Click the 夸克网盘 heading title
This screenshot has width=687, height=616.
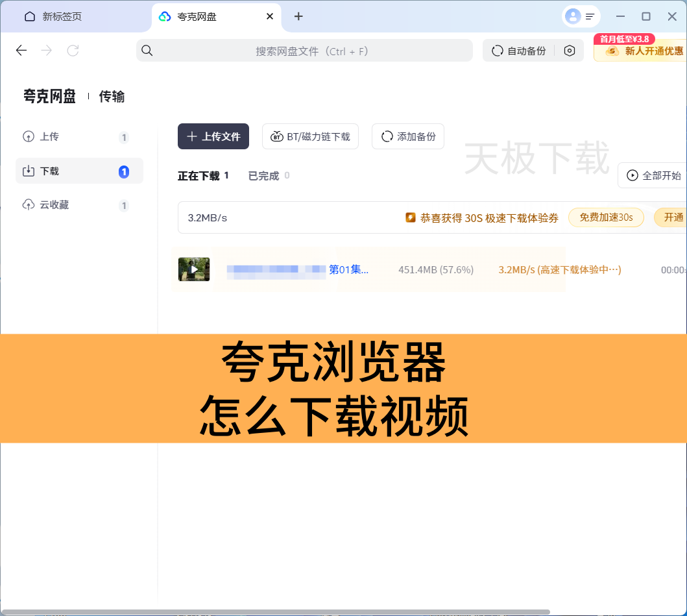[x=49, y=96]
